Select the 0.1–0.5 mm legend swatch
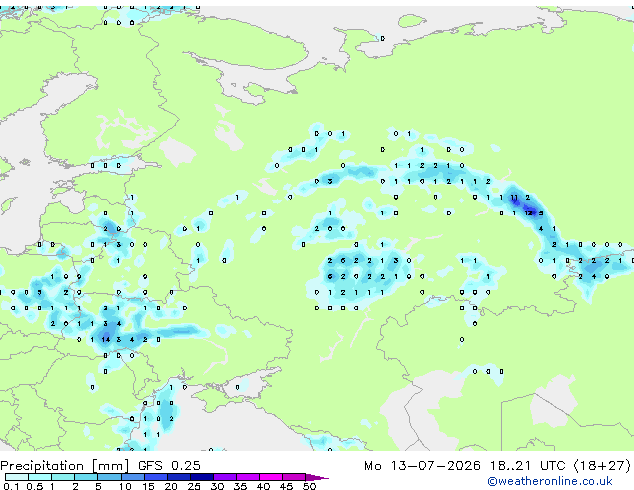 pos(17,477)
